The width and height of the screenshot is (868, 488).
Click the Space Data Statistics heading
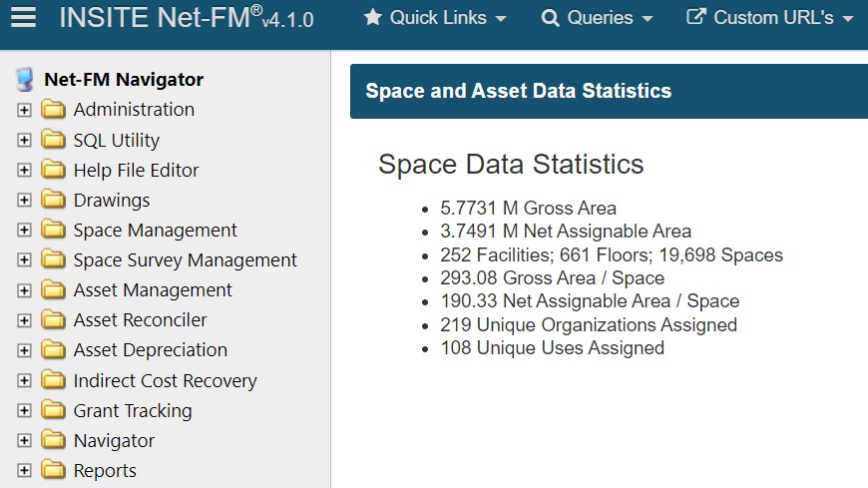coord(511,164)
